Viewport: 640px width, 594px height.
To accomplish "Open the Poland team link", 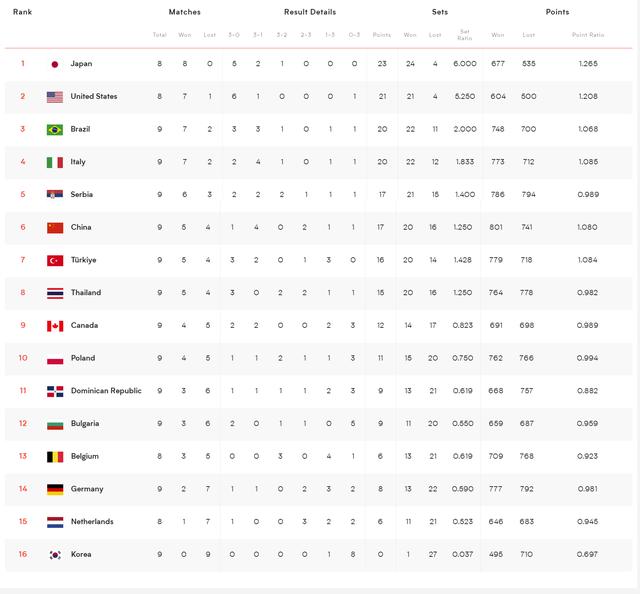I will pos(82,358).
